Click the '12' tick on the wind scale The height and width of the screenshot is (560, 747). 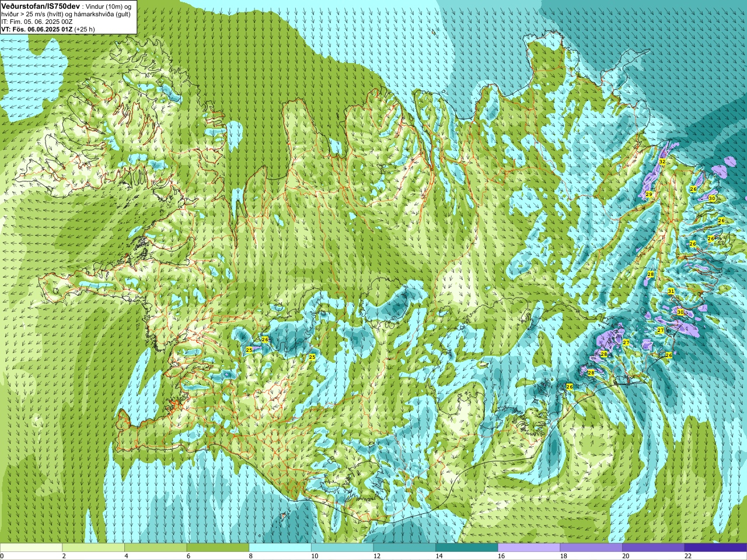tap(376, 556)
